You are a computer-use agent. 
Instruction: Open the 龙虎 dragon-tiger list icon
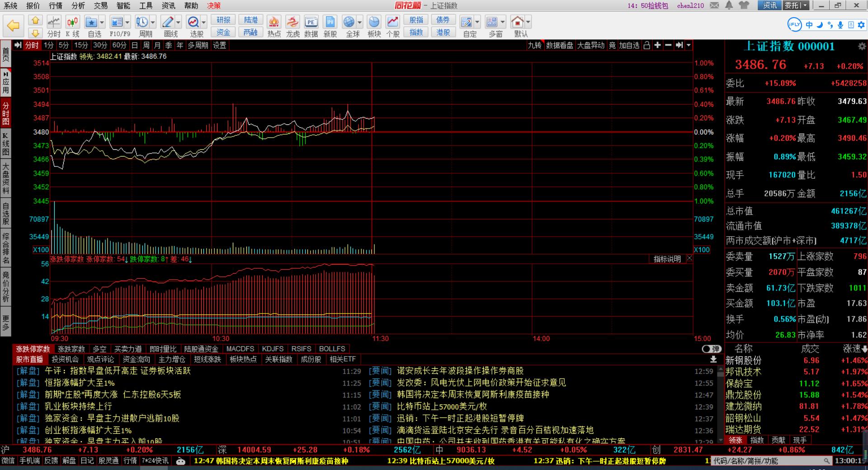[292, 26]
